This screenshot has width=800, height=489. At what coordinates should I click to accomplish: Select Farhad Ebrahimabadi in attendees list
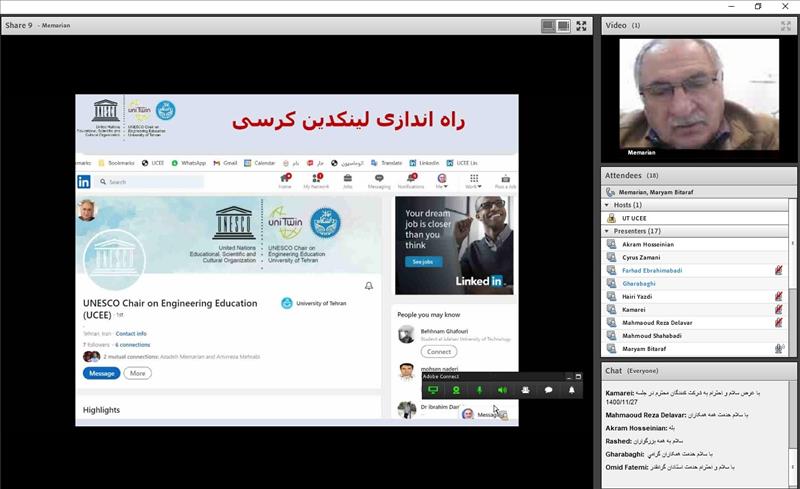pos(652,271)
